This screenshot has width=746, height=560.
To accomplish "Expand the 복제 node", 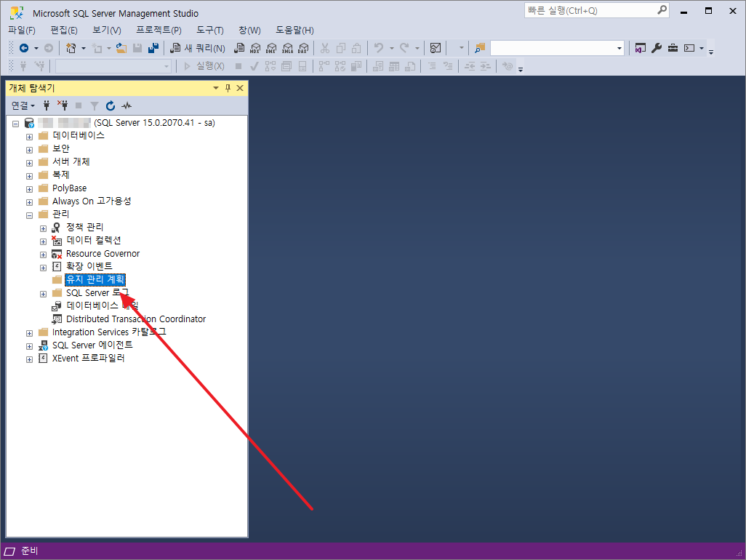I will (x=30, y=176).
